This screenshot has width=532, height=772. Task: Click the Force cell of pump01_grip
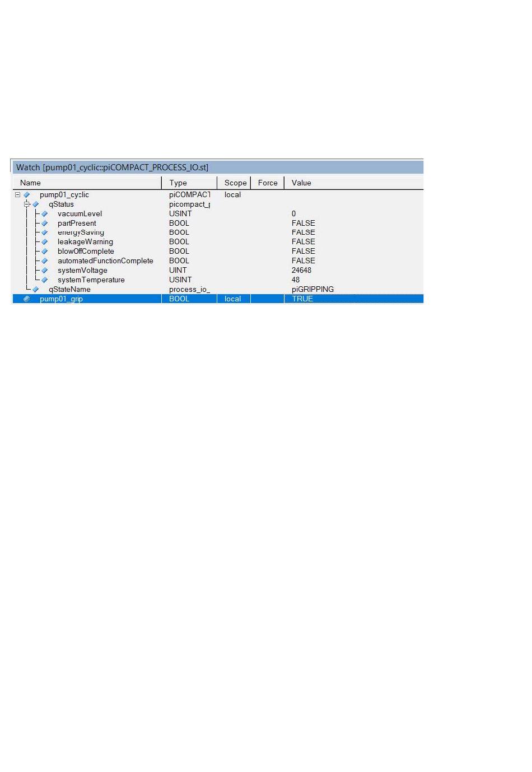(268, 299)
